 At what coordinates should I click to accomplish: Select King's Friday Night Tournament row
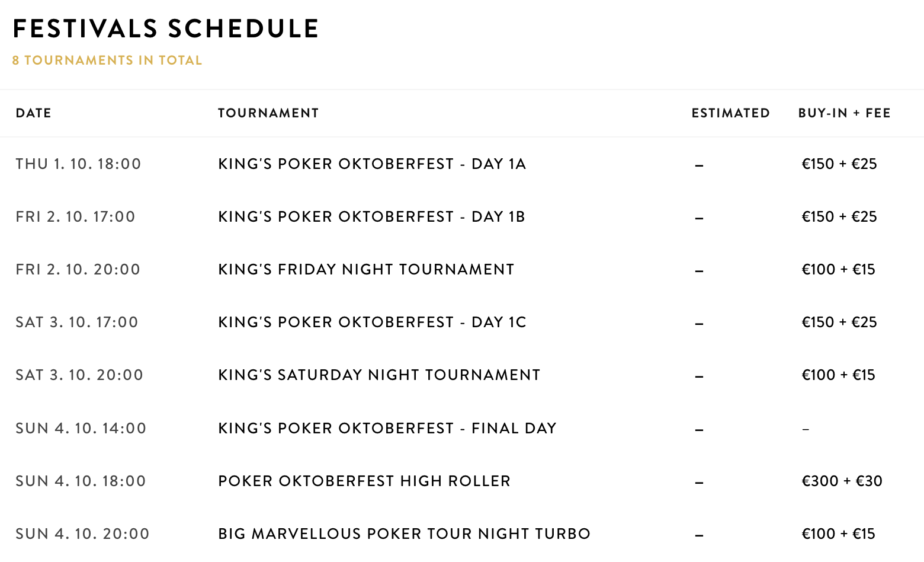pyautogui.click(x=365, y=270)
